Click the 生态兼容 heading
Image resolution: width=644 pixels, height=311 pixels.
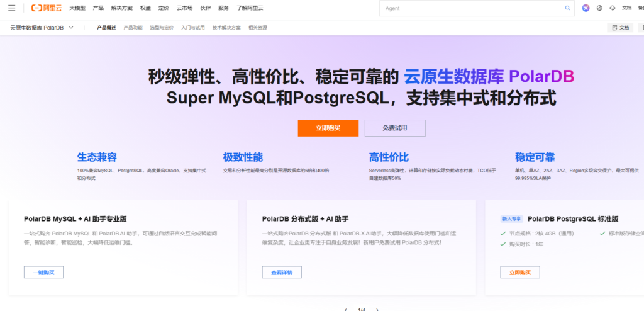(97, 157)
